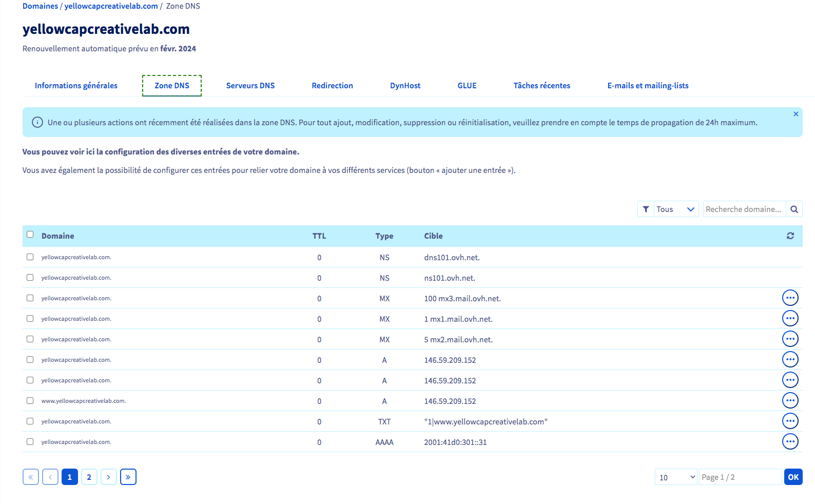815x504 pixels.
Task: Open the DynHost tab
Action: click(x=405, y=86)
